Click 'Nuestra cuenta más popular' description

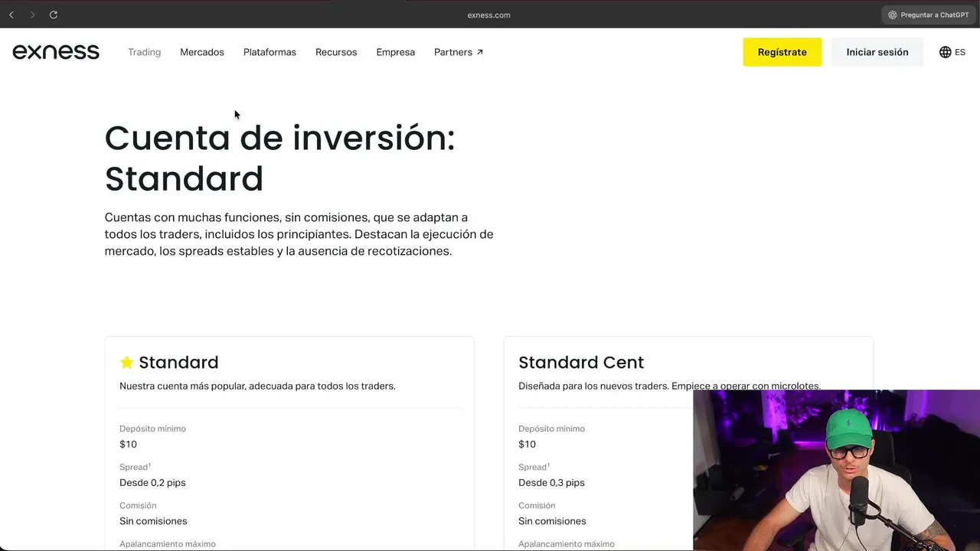pos(257,386)
